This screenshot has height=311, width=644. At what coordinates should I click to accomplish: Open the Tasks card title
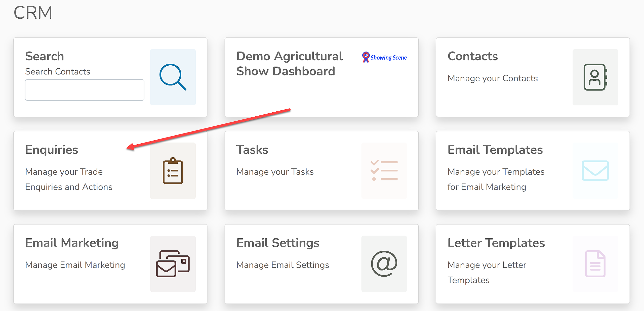pyautogui.click(x=252, y=150)
